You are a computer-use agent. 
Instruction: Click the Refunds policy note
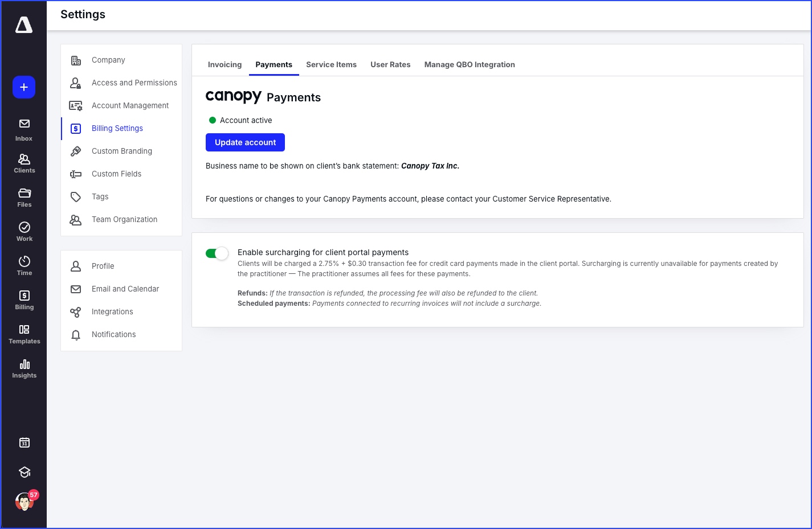[x=387, y=293]
